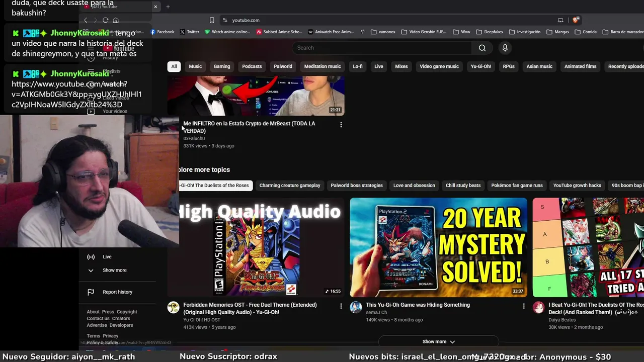Expand sidebar with Show more chevron

pyautogui.click(x=91, y=270)
